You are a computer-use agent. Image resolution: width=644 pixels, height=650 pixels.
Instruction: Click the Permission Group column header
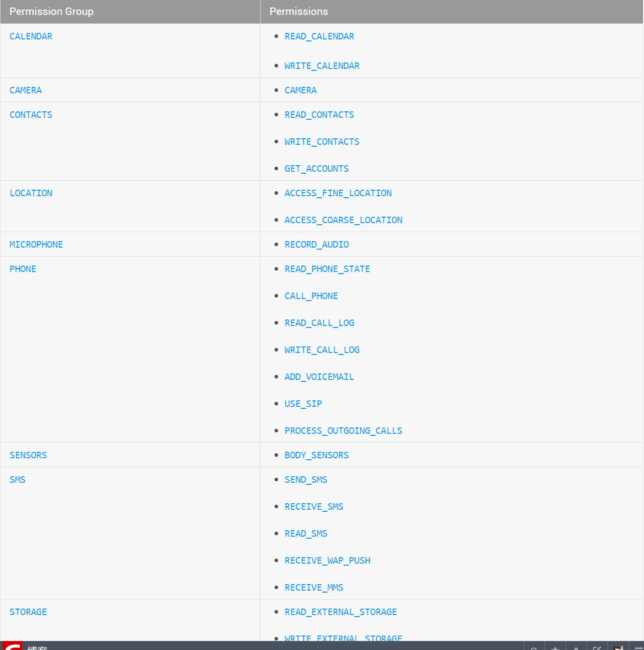[x=130, y=11]
